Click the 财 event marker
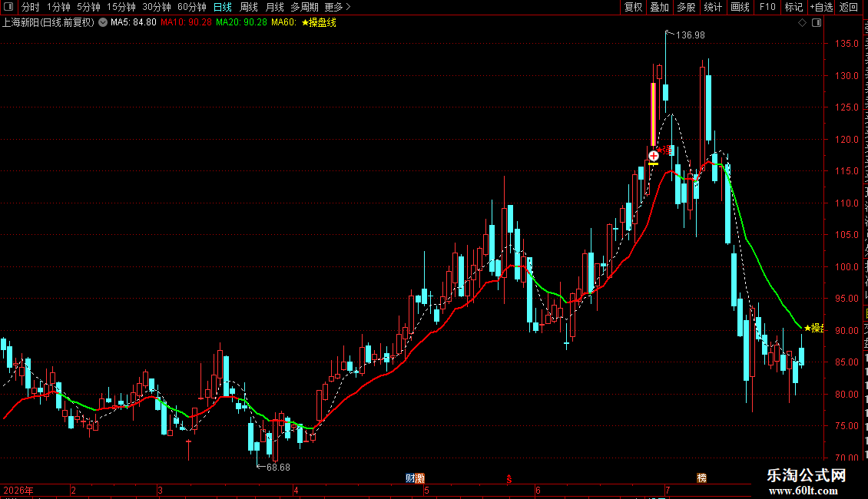 point(410,478)
